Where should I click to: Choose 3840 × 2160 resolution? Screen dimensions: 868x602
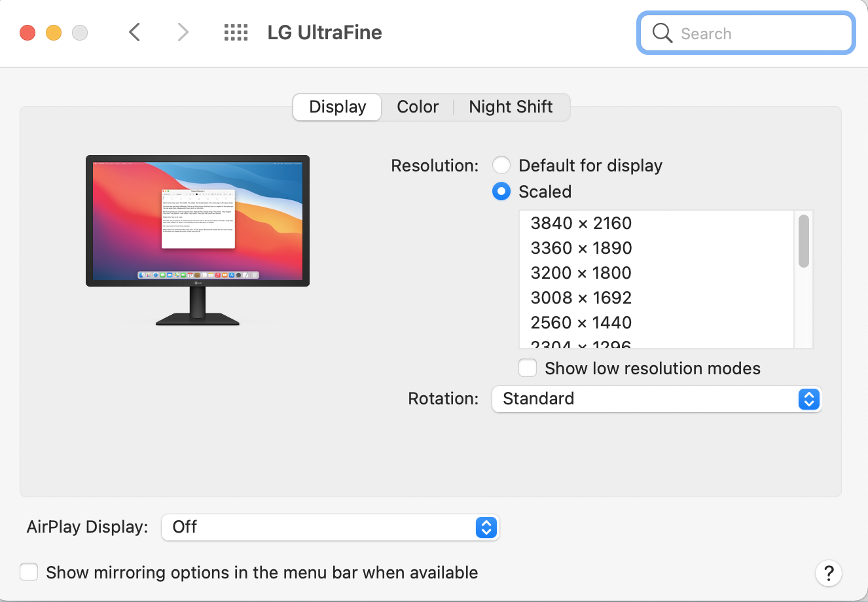pyautogui.click(x=656, y=223)
